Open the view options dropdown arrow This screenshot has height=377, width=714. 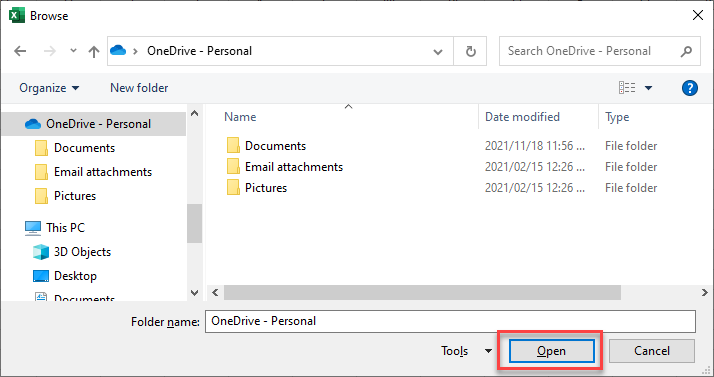(x=648, y=88)
